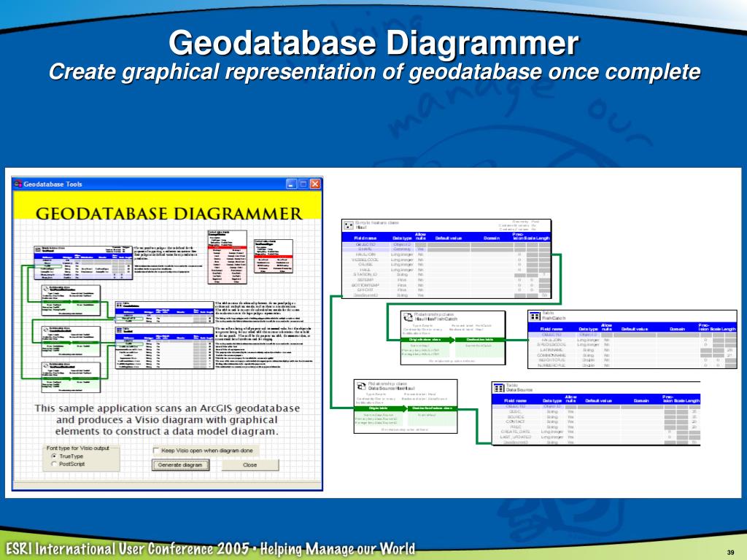Click the ESRI International User Conference 2005 footer

pos(211,549)
